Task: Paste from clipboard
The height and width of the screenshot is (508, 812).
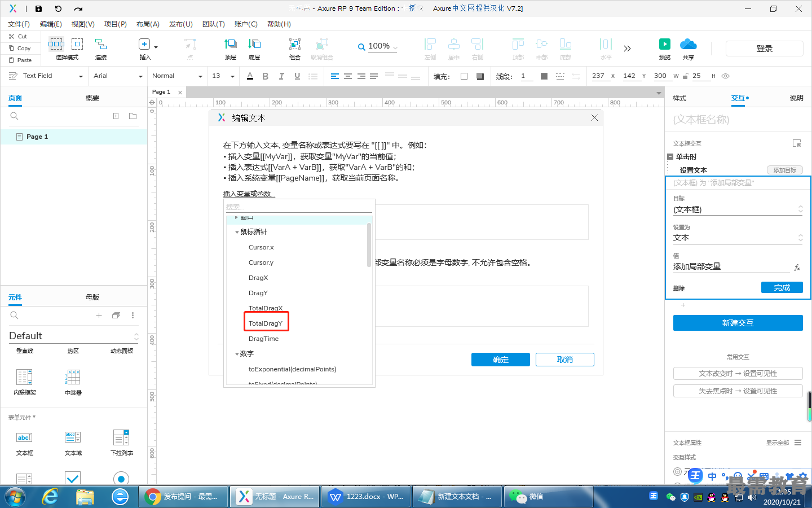Action: [x=20, y=60]
